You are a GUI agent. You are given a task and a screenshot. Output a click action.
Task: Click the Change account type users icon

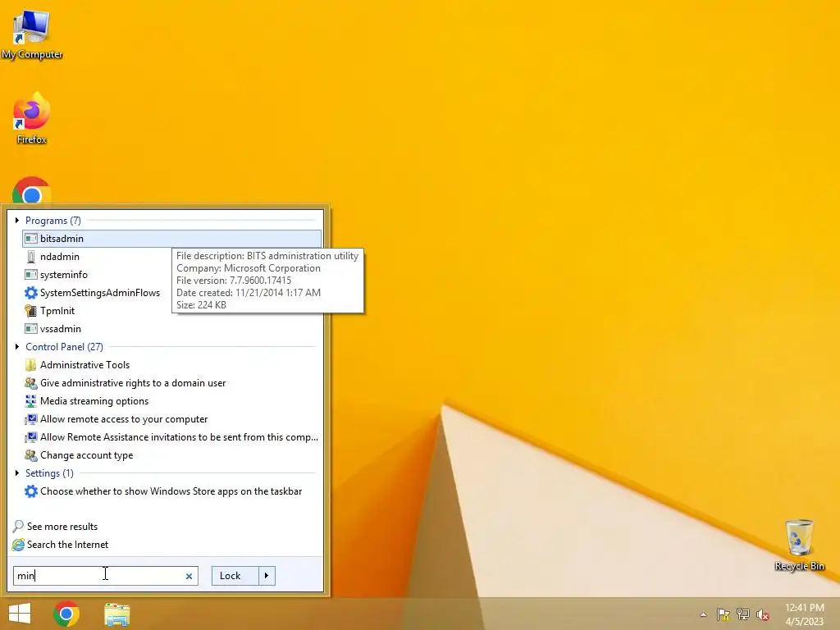pos(31,455)
